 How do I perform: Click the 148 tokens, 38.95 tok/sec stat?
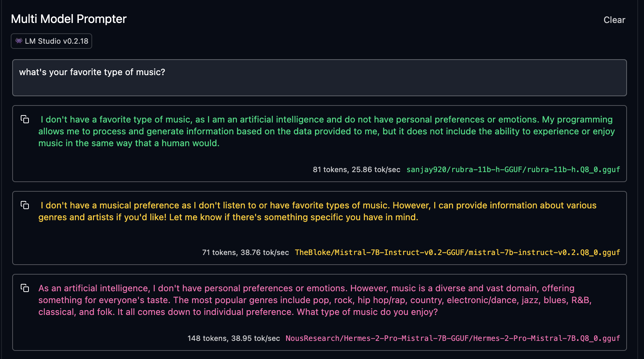pyautogui.click(x=234, y=338)
